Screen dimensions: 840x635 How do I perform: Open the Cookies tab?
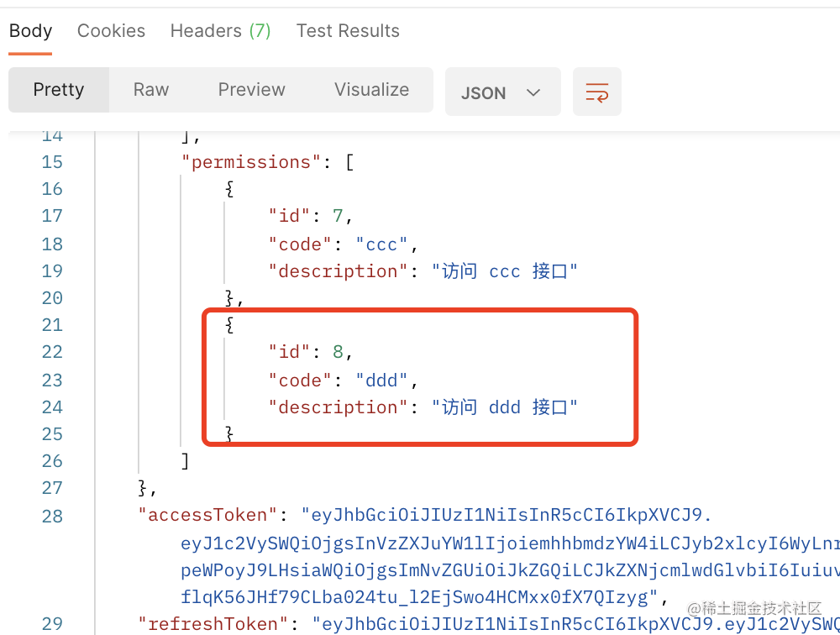point(111,31)
